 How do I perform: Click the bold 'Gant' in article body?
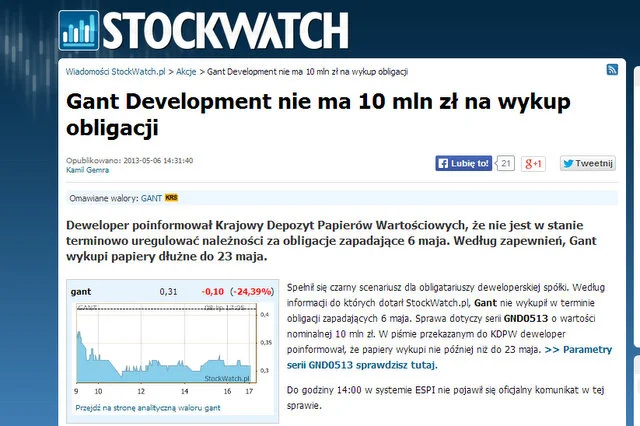tap(485, 303)
